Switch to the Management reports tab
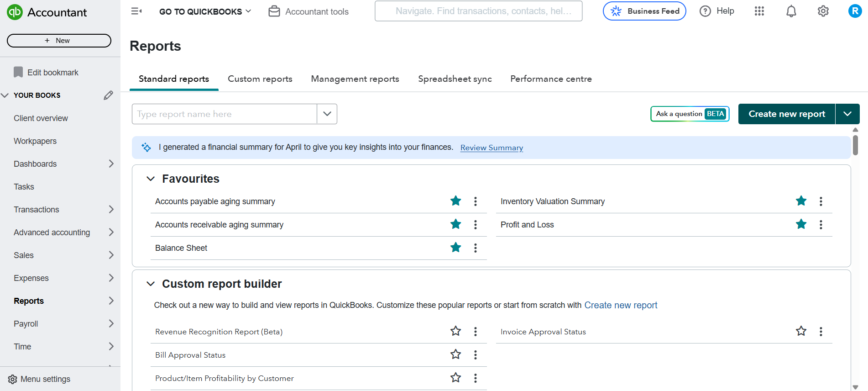Viewport: 868px width, 391px height. click(355, 79)
